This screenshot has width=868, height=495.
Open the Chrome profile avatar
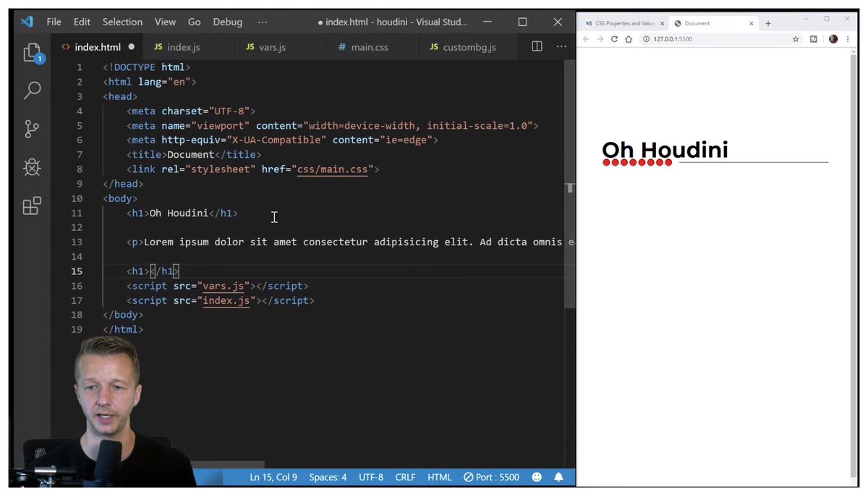coord(833,39)
